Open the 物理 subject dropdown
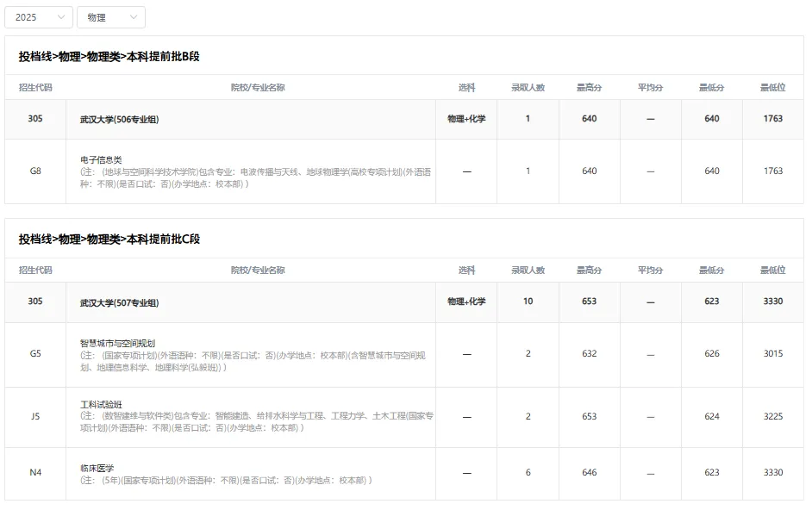The width and height of the screenshot is (812, 510). click(111, 17)
